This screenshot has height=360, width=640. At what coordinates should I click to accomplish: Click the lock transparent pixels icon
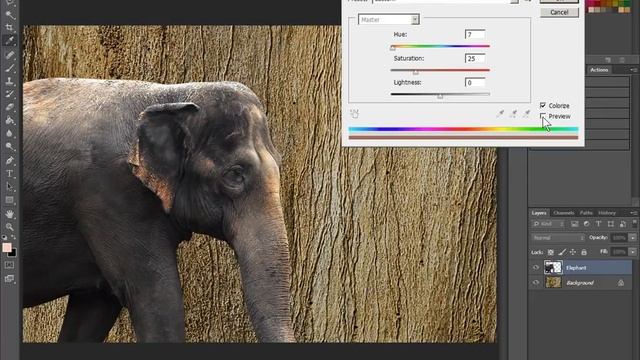(x=551, y=252)
